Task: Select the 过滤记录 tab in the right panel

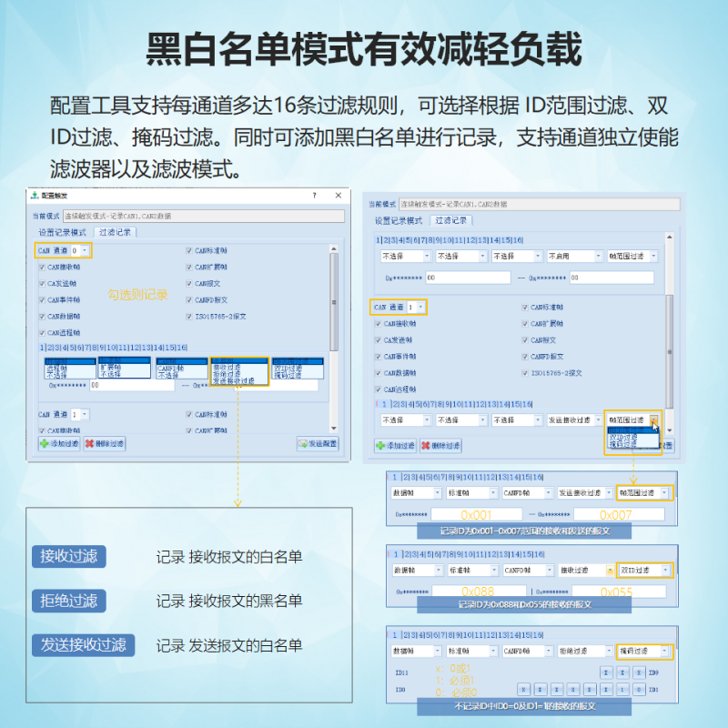Action: click(450, 219)
